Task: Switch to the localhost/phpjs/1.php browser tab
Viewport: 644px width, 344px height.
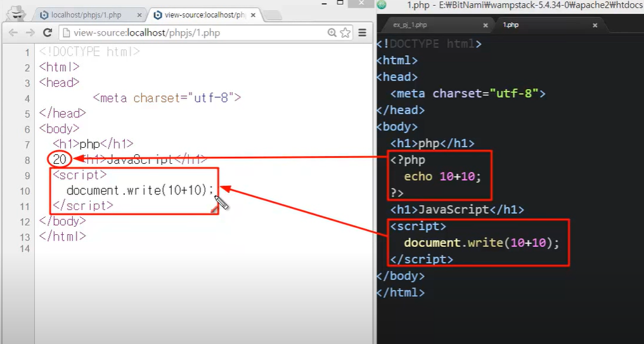Action: pos(87,15)
